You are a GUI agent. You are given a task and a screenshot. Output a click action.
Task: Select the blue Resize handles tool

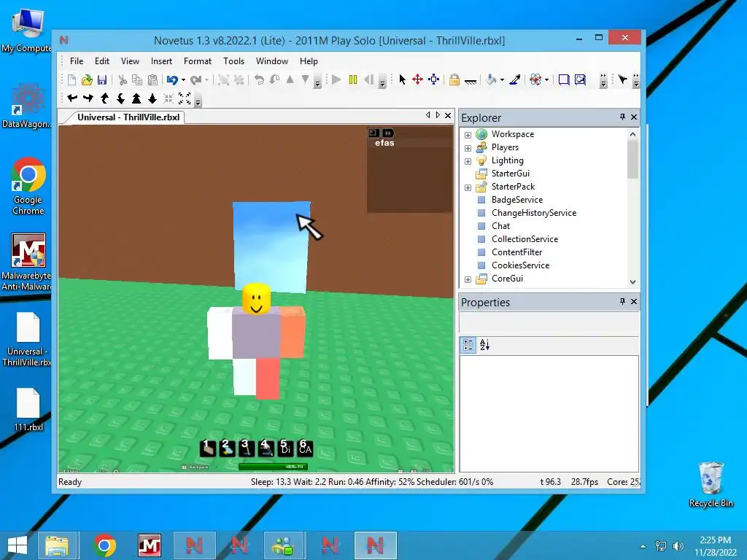[433, 79]
